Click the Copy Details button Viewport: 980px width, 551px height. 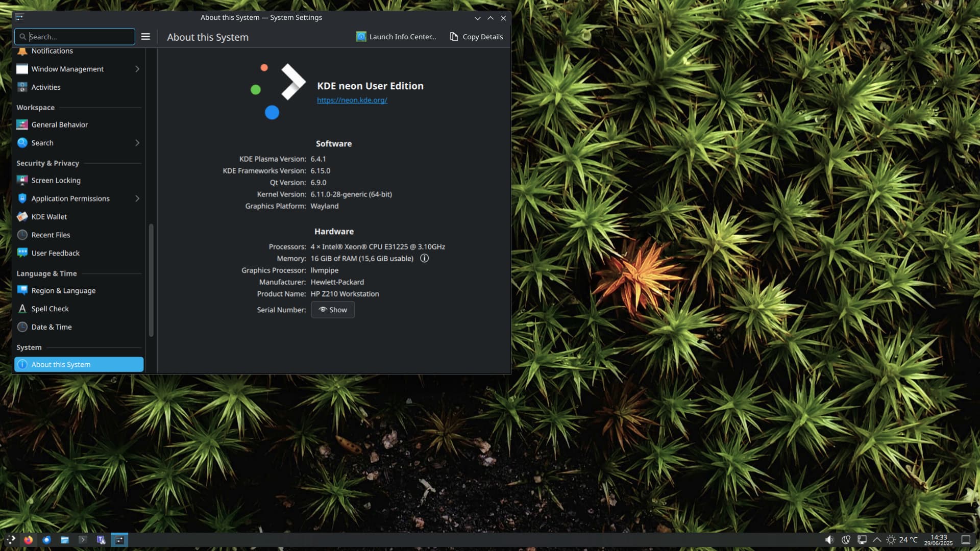pos(476,37)
